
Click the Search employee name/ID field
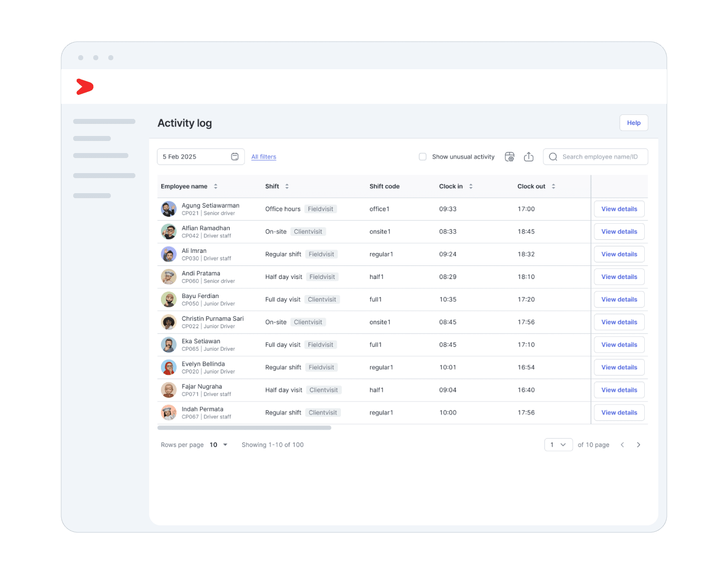[600, 157]
